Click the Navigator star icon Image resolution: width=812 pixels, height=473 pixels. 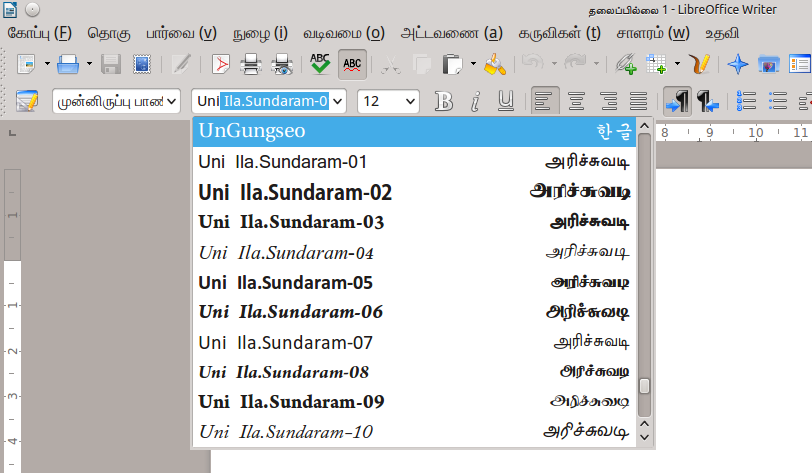[x=737, y=64]
